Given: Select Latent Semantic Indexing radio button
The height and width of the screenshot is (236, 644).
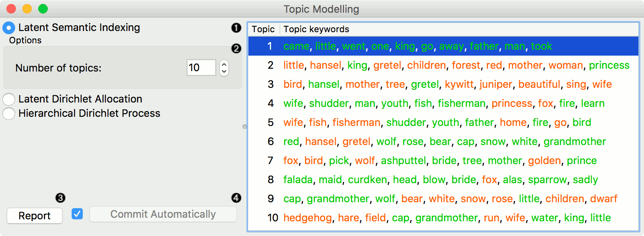Looking at the screenshot, I should [x=9, y=28].
